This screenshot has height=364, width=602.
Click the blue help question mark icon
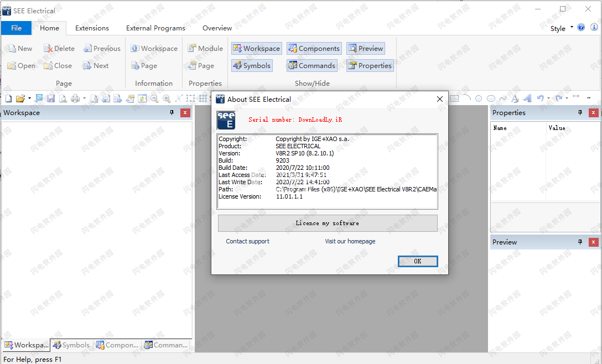tap(581, 27)
